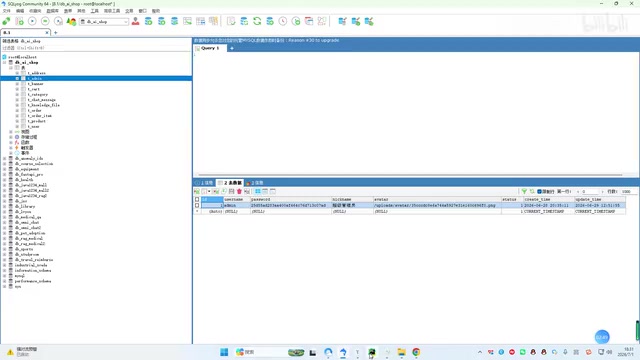Open the second menu bar item
The width and height of the screenshot is (640, 360).
coord(20,11)
